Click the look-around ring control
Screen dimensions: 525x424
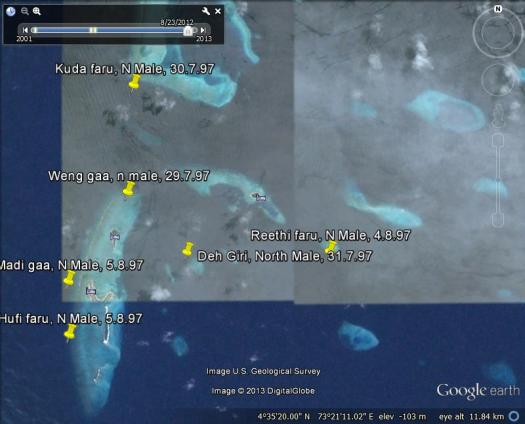click(498, 32)
